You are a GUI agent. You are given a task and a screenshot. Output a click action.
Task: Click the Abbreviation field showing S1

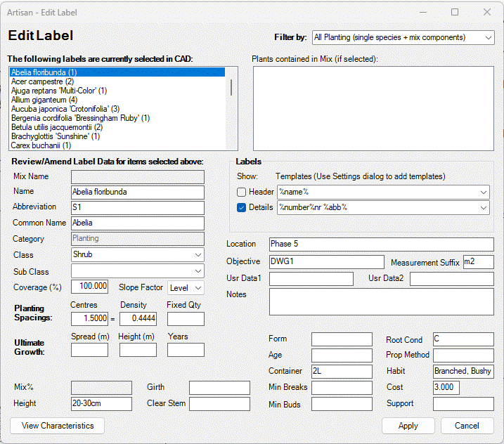point(137,207)
